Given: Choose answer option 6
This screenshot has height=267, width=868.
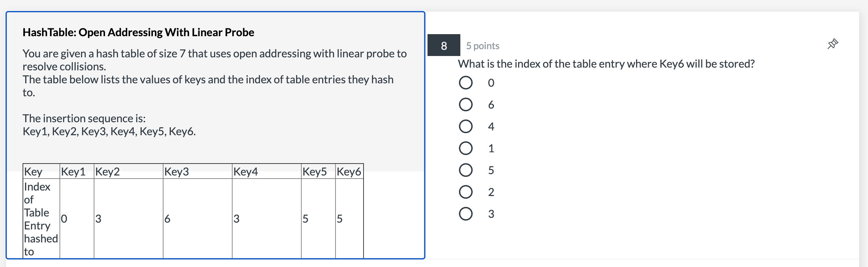Looking at the screenshot, I should tap(465, 104).
